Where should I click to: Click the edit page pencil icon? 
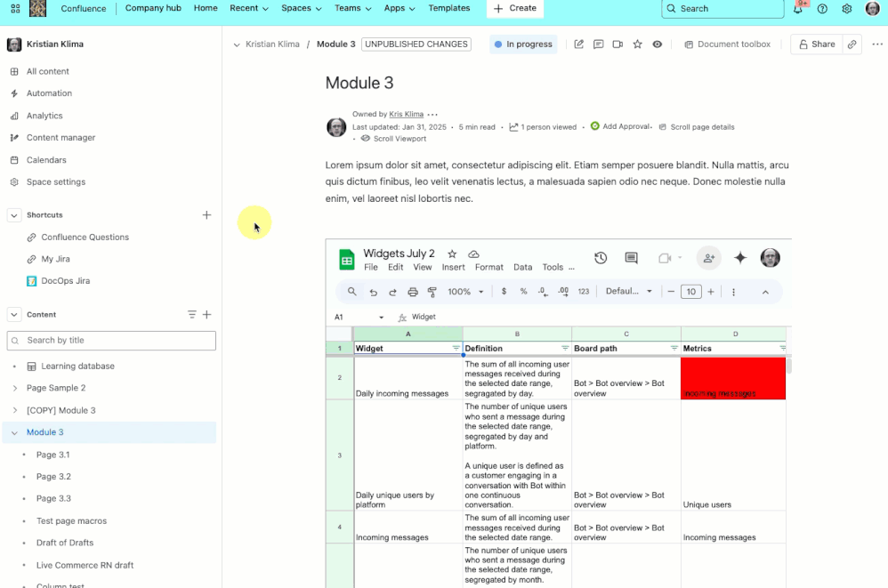pyautogui.click(x=578, y=44)
